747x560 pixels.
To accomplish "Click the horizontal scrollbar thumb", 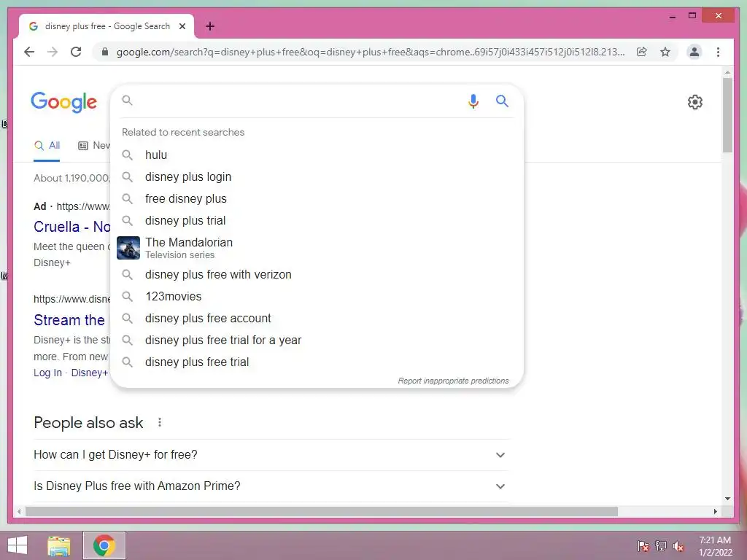I will [x=322, y=511].
